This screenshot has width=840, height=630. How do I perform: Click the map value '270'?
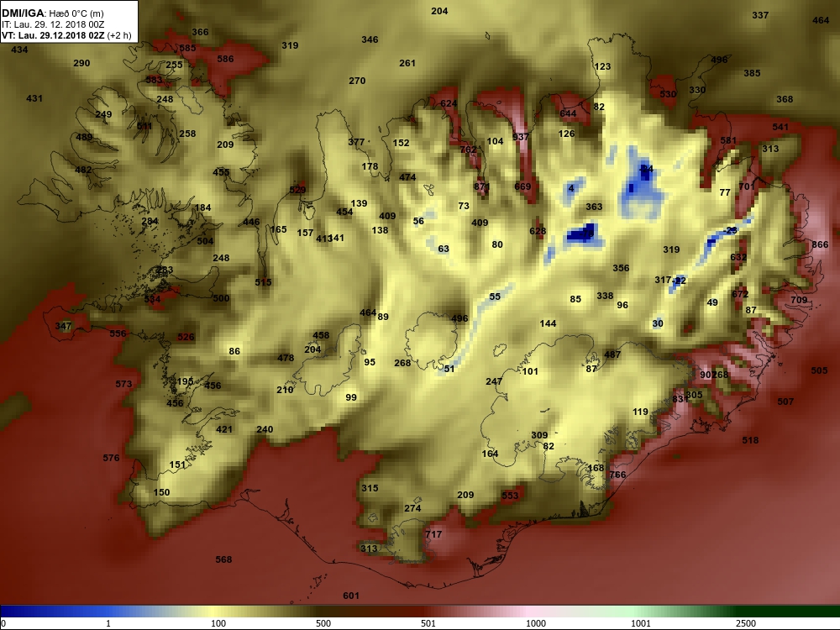pyautogui.click(x=357, y=81)
